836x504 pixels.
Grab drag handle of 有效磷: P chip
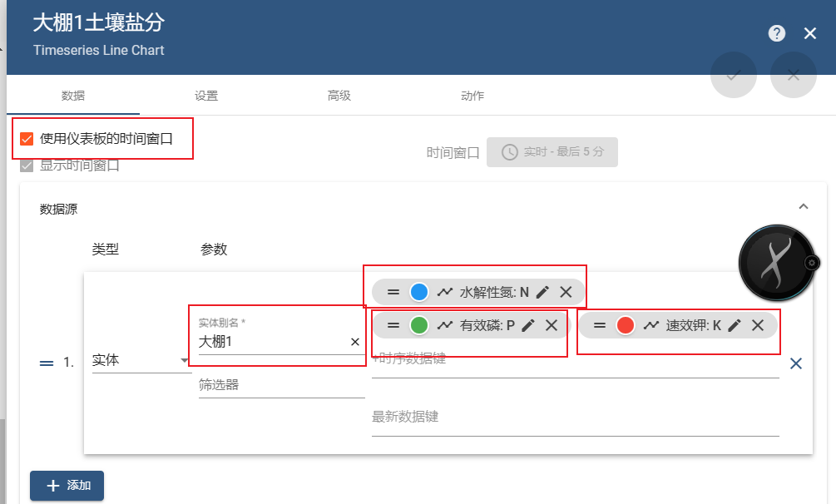click(393, 325)
